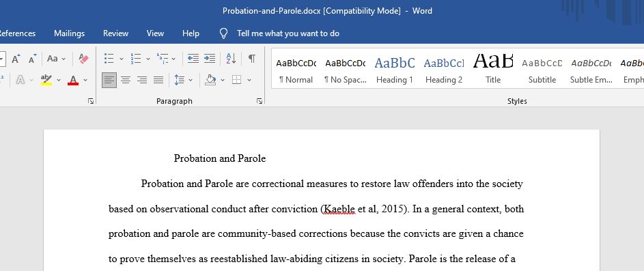Open the Bullets dropdown arrow

(x=121, y=59)
